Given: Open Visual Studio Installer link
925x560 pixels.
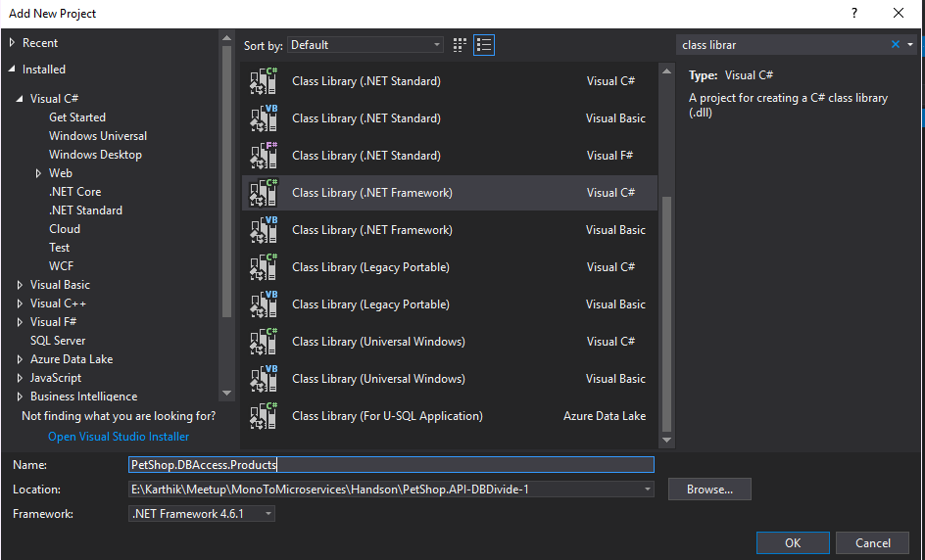Looking at the screenshot, I should (119, 437).
